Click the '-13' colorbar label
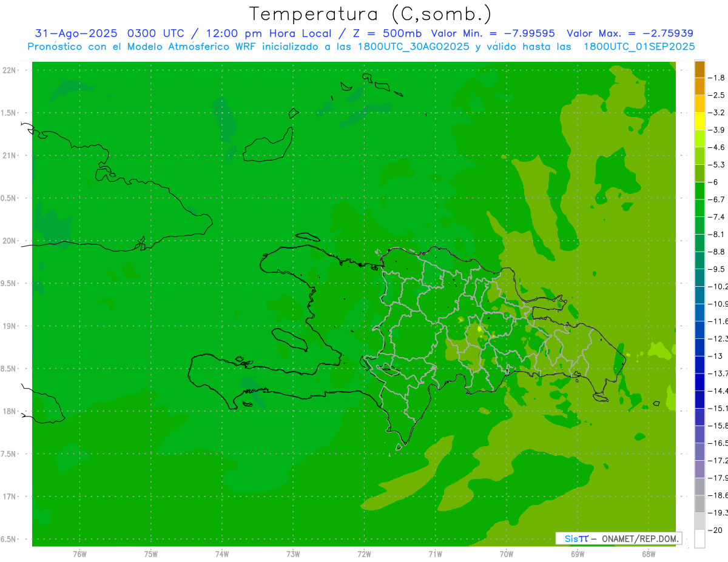 (x=715, y=356)
